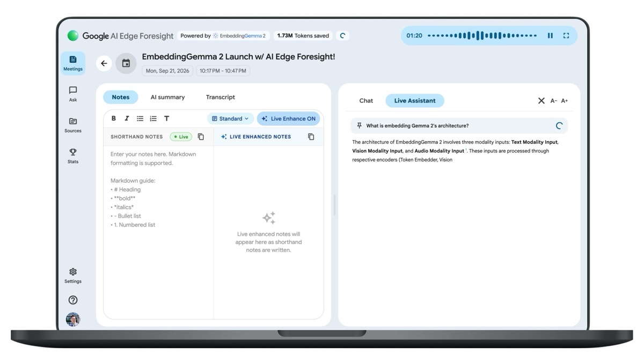Toggle Live Enhance ON button

[x=289, y=119]
